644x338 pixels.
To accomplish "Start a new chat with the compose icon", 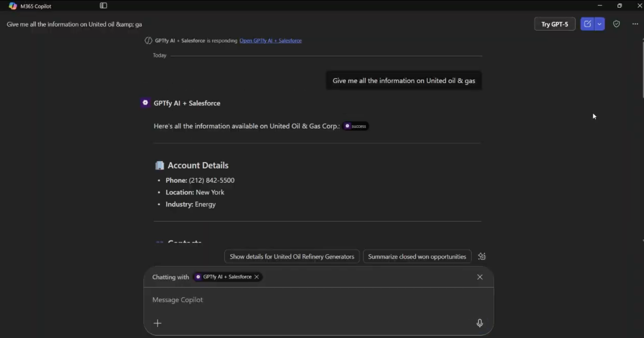I will pos(587,24).
